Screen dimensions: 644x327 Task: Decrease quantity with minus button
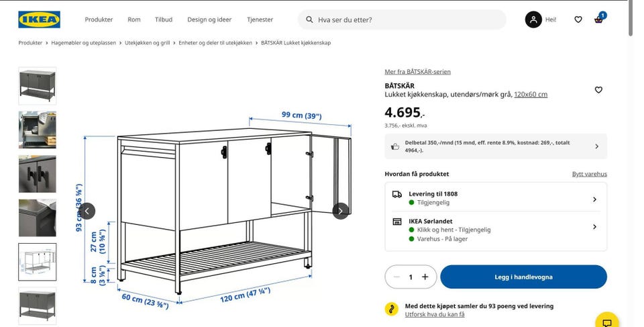(396, 277)
